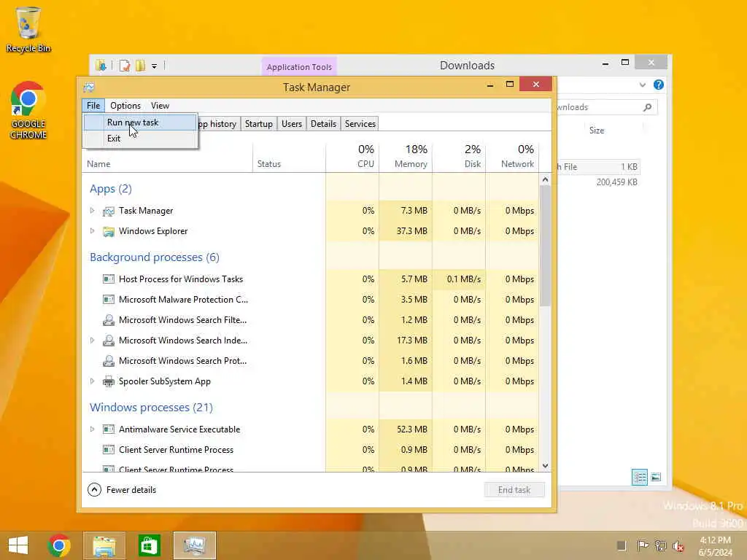
Task: Switch to the App history tab
Action: pyautogui.click(x=218, y=124)
